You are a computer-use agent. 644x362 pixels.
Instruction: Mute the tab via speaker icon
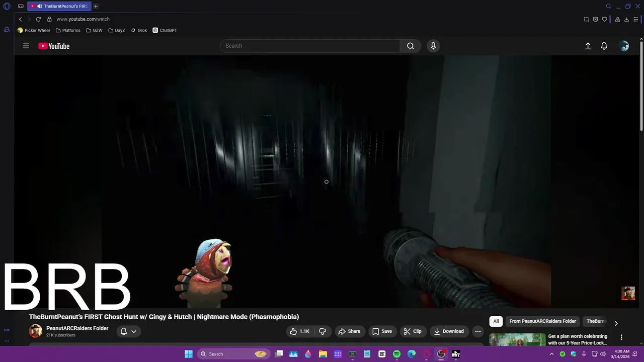(40, 7)
